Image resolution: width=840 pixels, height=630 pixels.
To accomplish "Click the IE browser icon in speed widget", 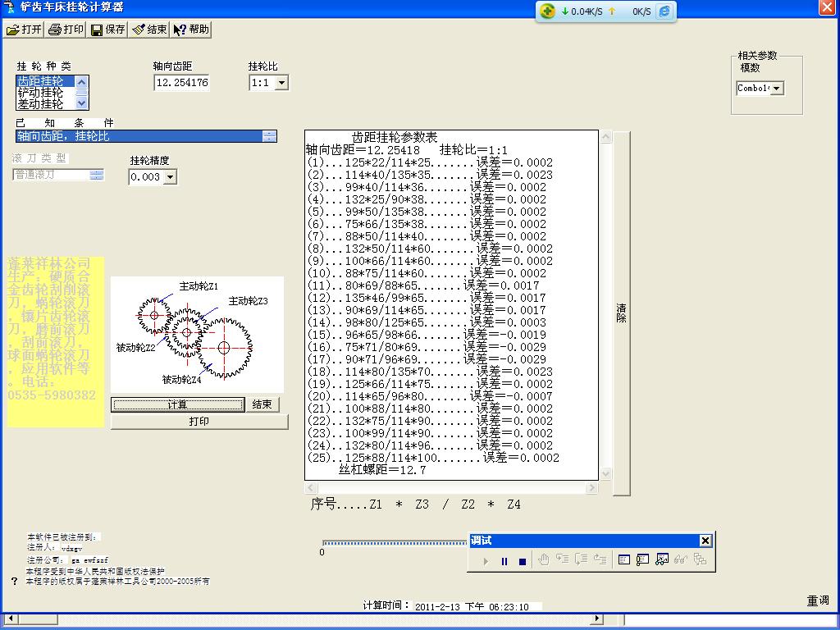I will coord(664,11).
